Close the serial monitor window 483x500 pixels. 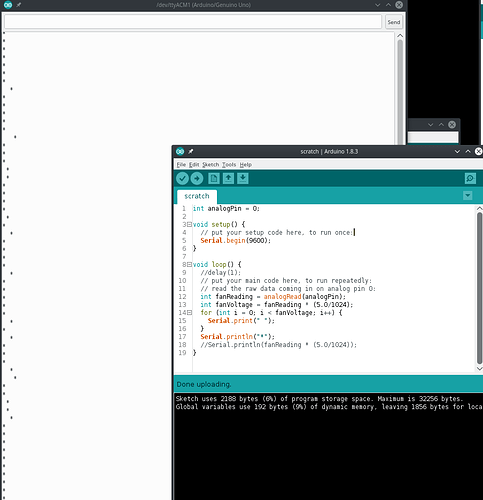tap(399, 5)
